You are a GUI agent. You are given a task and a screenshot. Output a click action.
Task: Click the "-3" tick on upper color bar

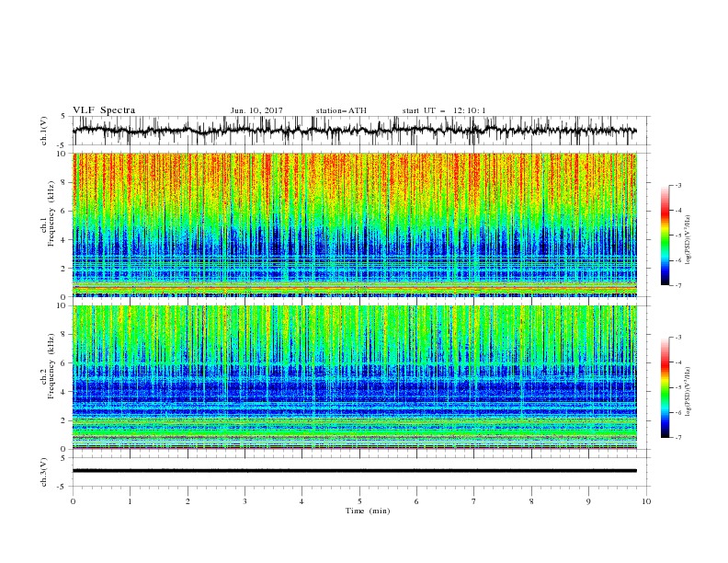tap(678, 185)
